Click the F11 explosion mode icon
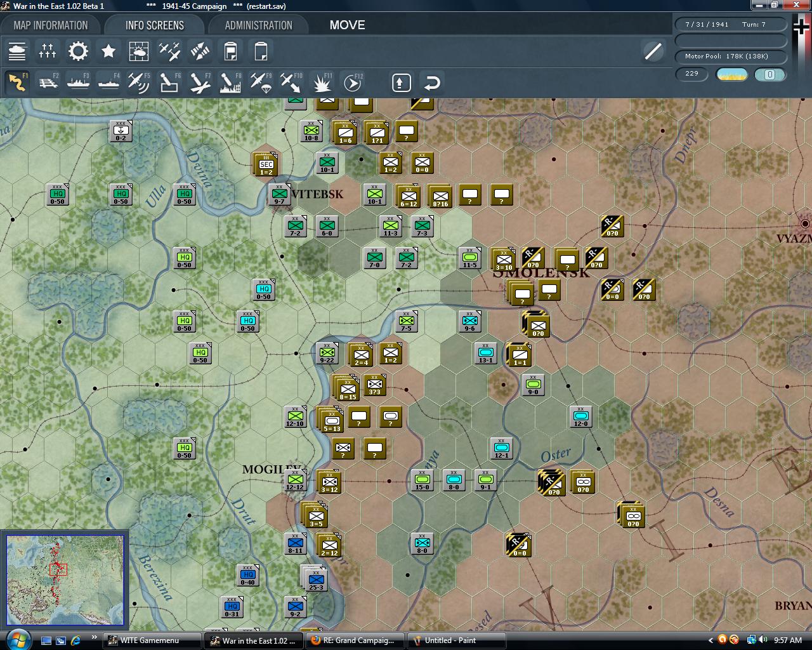Image resolution: width=812 pixels, height=650 pixels. click(x=322, y=83)
